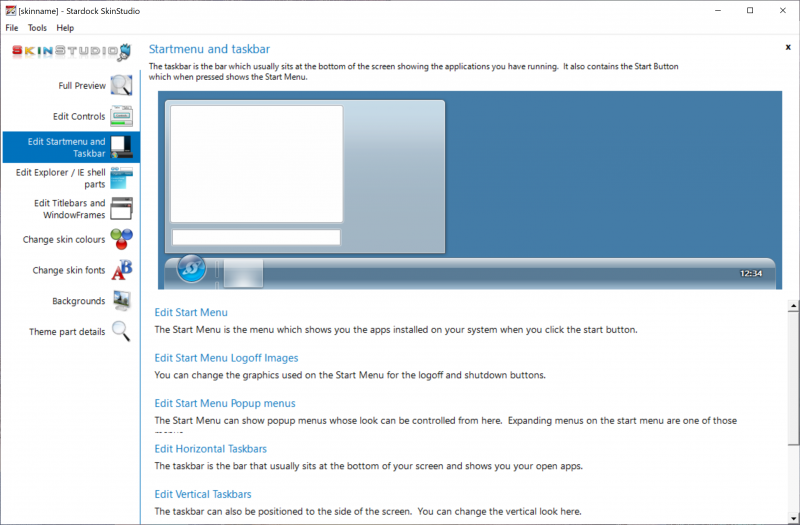Screen dimensions: 800x525
Task: Go to Full Preview section
Action: (x=82, y=86)
